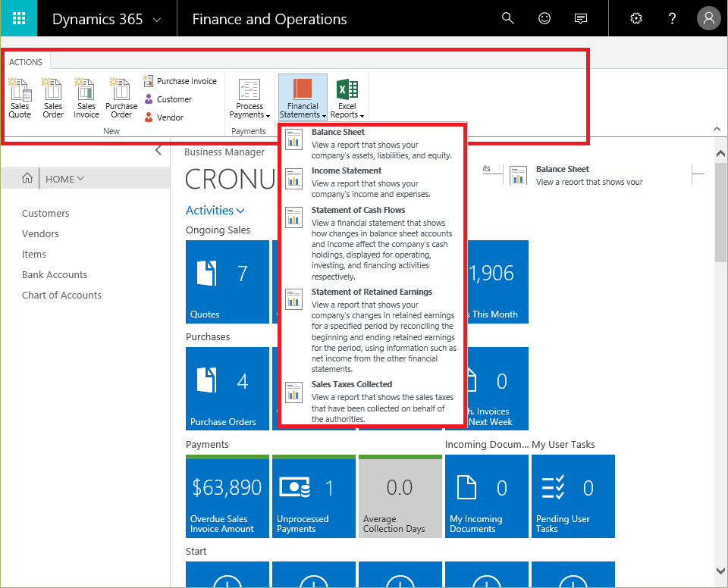Toggle the Financial Statements dropdown
The image size is (728, 588).
303,97
